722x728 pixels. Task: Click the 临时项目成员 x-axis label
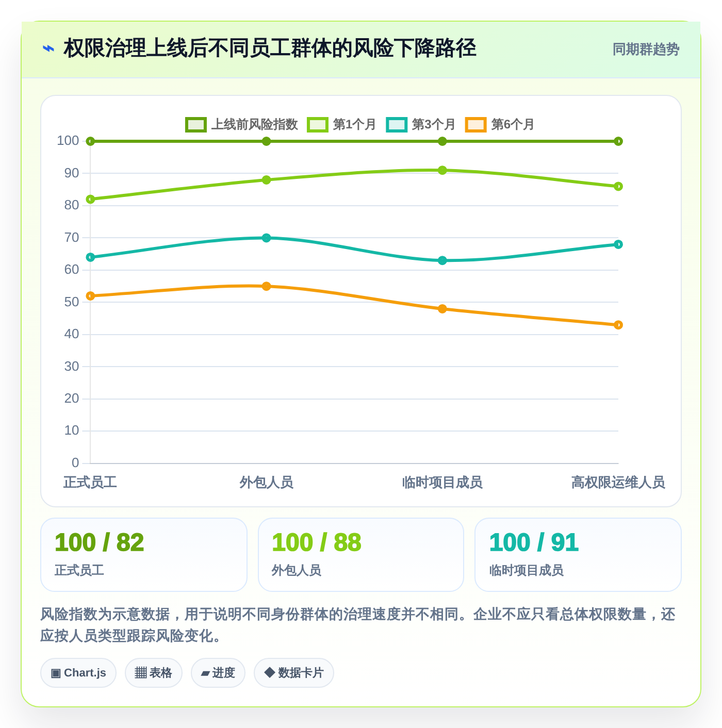[x=442, y=483]
